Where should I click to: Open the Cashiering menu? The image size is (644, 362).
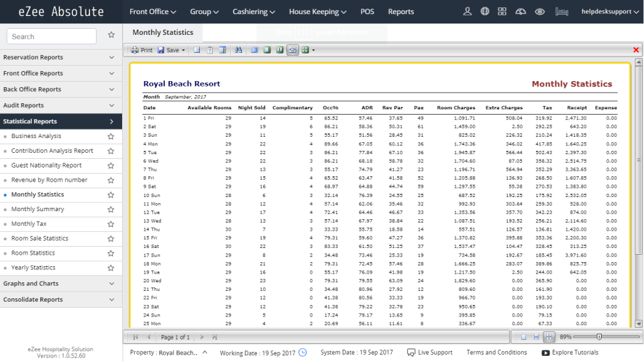254,12
